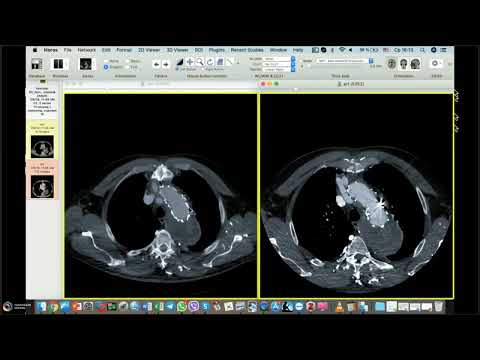The width and height of the screenshot is (480, 360).
Task: Go to previous series with left arrow
Action: tap(156, 64)
